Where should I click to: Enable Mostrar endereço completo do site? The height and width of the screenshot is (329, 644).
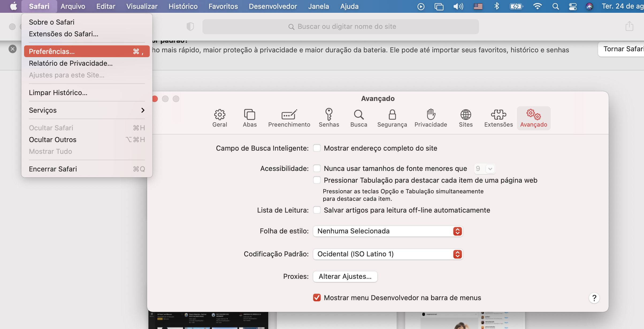coord(317,148)
